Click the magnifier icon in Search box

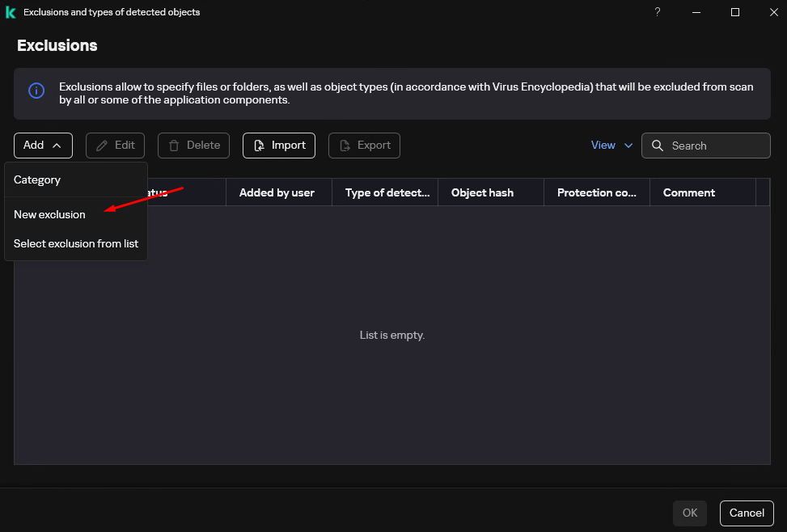coord(658,146)
